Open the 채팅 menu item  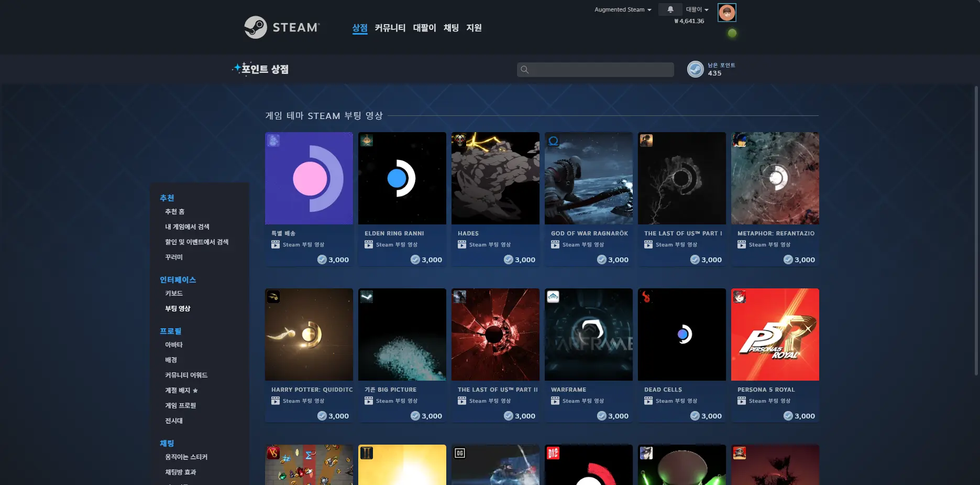[x=451, y=28]
